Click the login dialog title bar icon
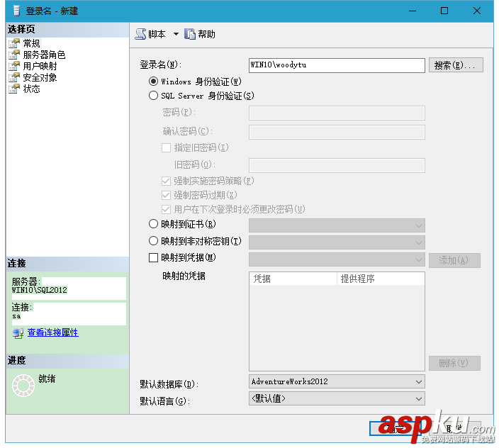 click(17, 11)
